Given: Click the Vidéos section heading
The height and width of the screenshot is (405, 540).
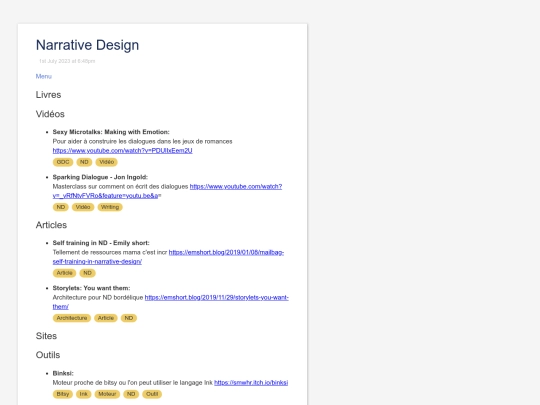Looking at the screenshot, I should tap(50, 114).
